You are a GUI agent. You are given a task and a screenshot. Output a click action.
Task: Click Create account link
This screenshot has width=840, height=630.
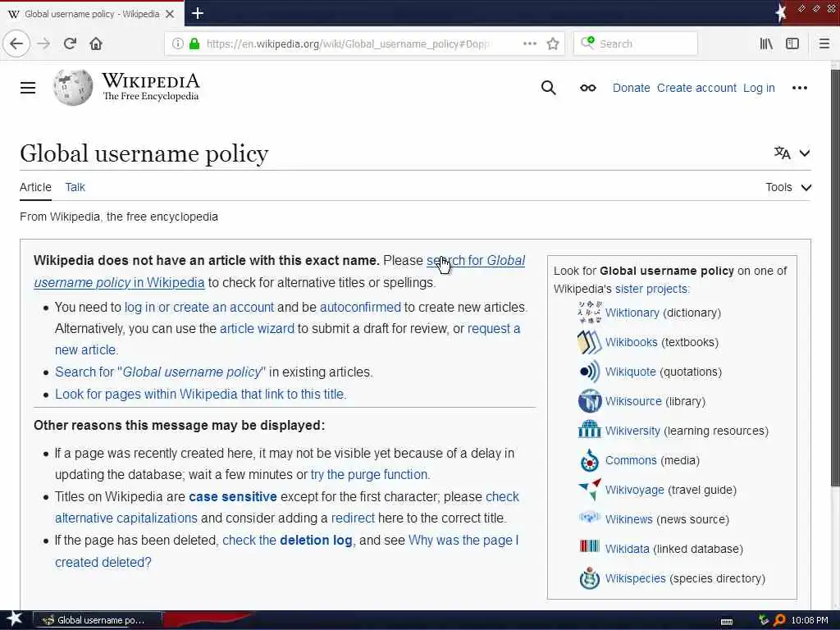[696, 88]
